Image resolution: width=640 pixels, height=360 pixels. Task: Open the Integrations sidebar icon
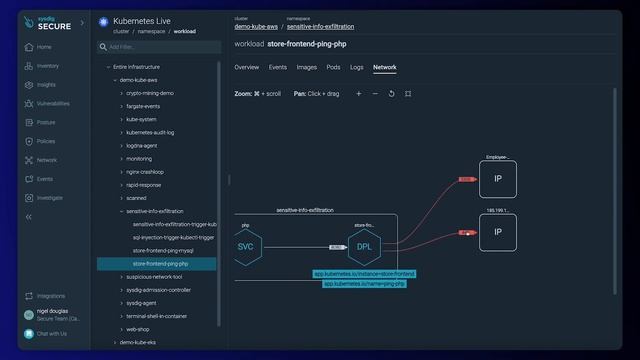[29, 296]
